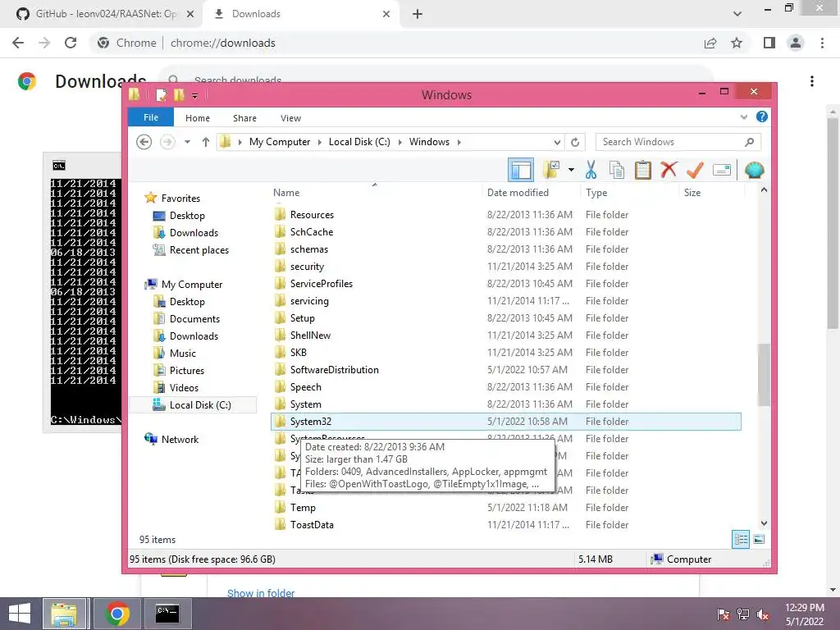Expand the ribbon with the chevron
Viewport: 840px width, 630px height.
click(x=743, y=116)
